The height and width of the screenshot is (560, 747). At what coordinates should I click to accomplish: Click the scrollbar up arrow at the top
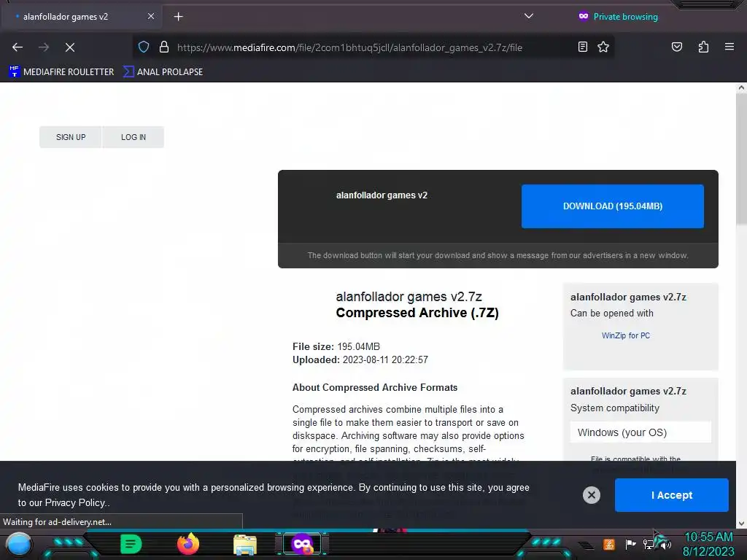[741, 88]
